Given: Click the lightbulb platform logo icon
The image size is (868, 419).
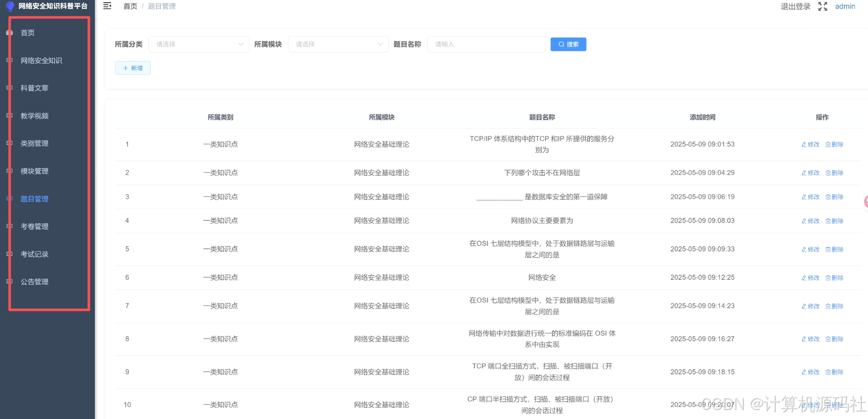Looking at the screenshot, I should point(9,6).
